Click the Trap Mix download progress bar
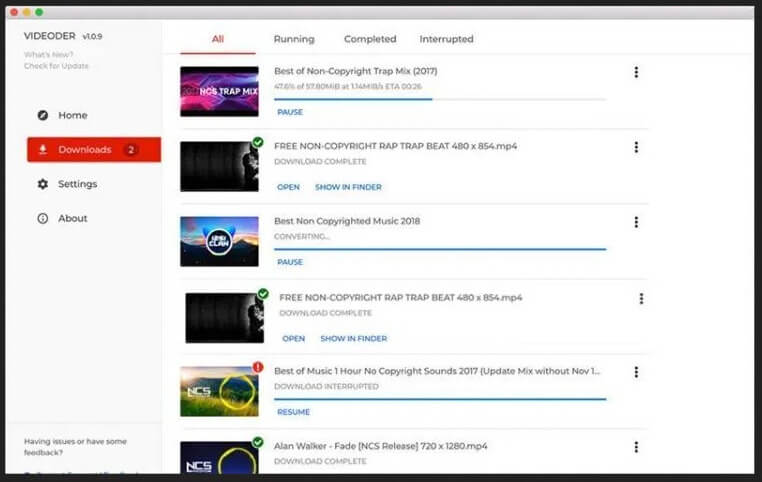762x482 pixels. [x=440, y=99]
